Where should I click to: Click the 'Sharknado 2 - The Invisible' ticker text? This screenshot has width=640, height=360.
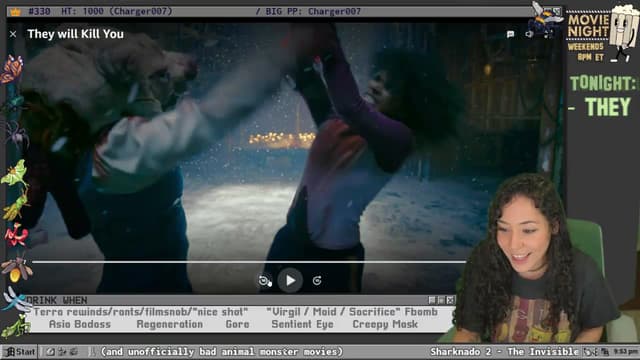click(504, 351)
